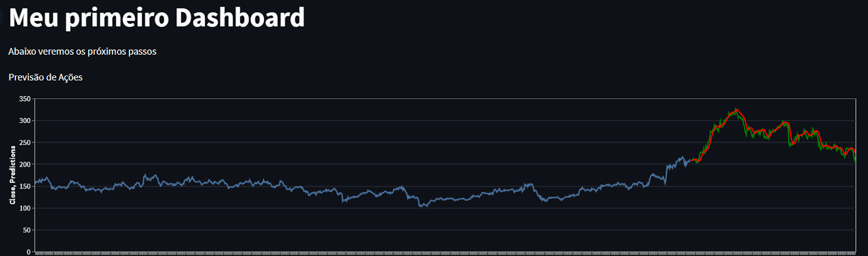Click the "Abaixo veremos os próximos passos" text
Image resolution: width=868 pixels, height=256 pixels.
tap(82, 52)
